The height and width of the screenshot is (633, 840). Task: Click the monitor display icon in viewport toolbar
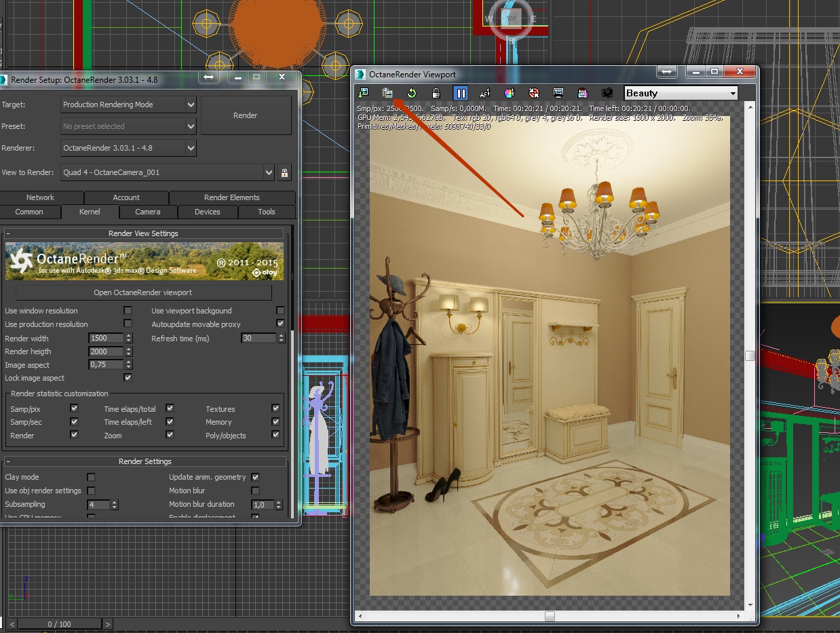click(x=558, y=93)
